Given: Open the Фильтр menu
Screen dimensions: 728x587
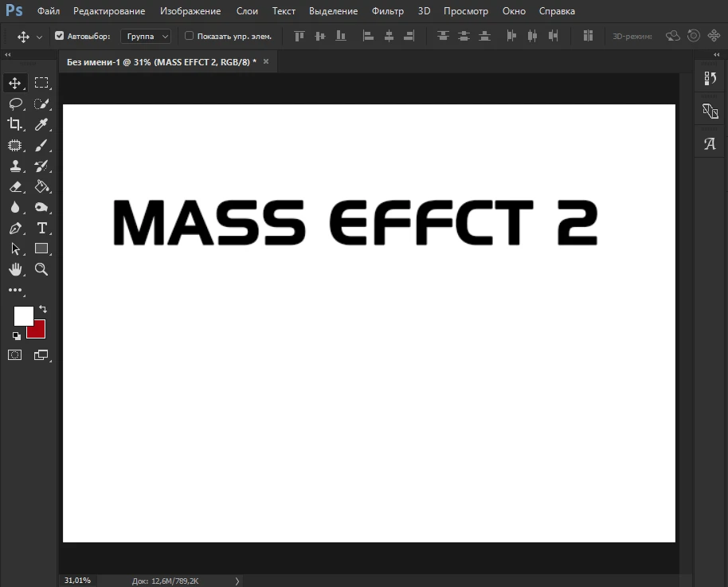Looking at the screenshot, I should point(388,11).
